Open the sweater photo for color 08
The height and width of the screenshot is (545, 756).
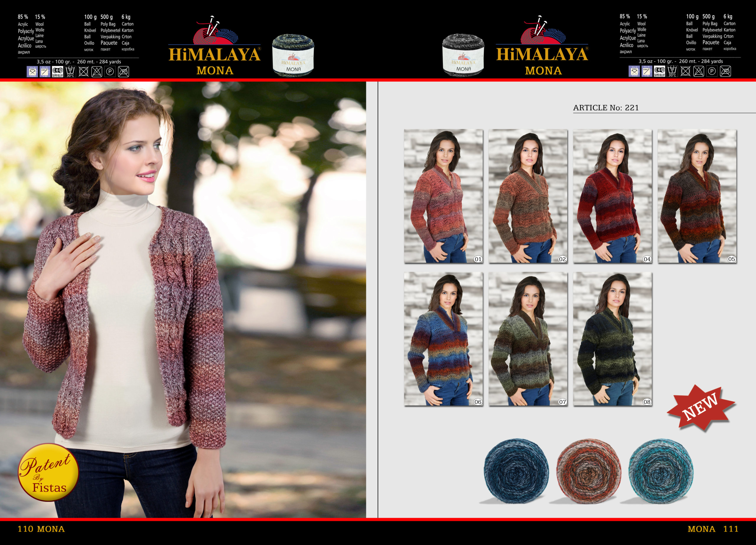[x=613, y=339]
